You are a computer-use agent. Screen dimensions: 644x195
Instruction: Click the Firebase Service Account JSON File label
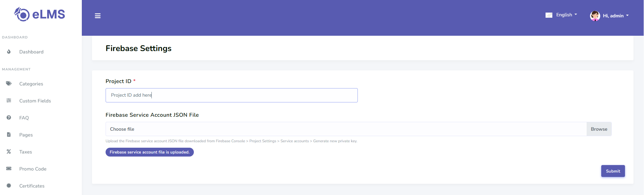point(152,115)
